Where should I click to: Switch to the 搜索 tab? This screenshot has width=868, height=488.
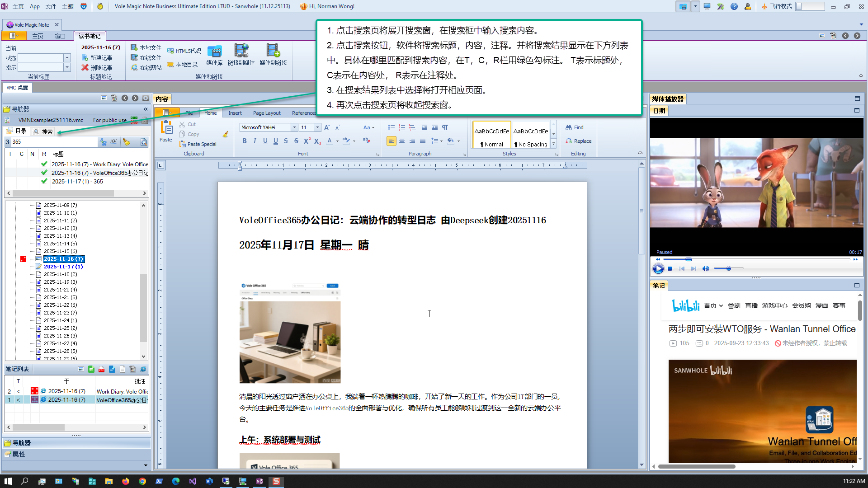click(x=43, y=131)
